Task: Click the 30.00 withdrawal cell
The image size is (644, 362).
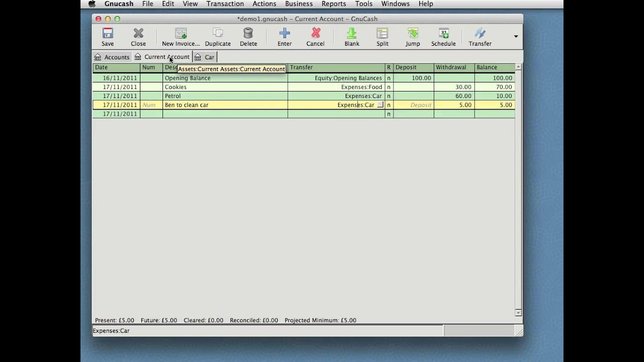Action: click(454, 87)
